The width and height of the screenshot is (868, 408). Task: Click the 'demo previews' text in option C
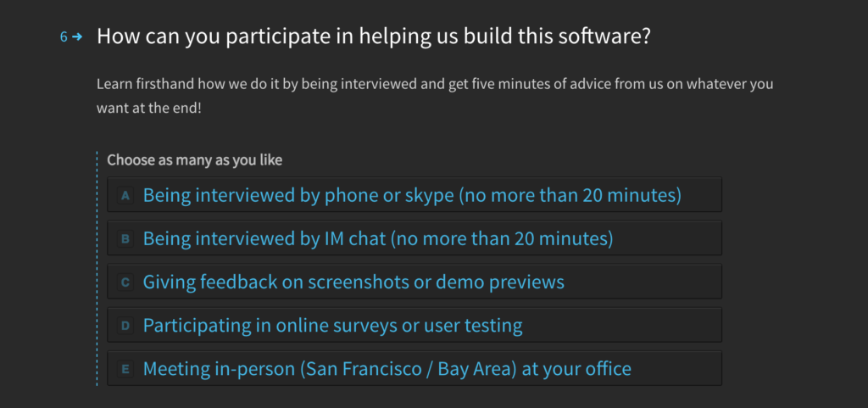tap(500, 282)
